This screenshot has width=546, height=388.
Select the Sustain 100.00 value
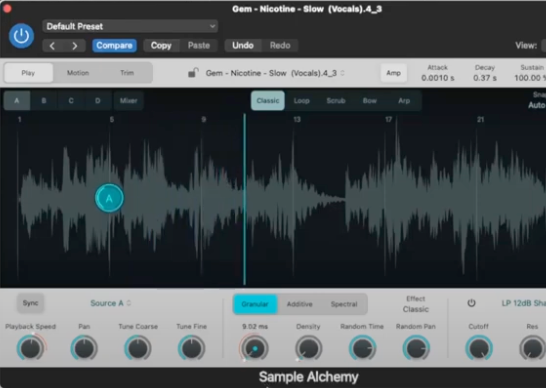pyautogui.click(x=530, y=78)
